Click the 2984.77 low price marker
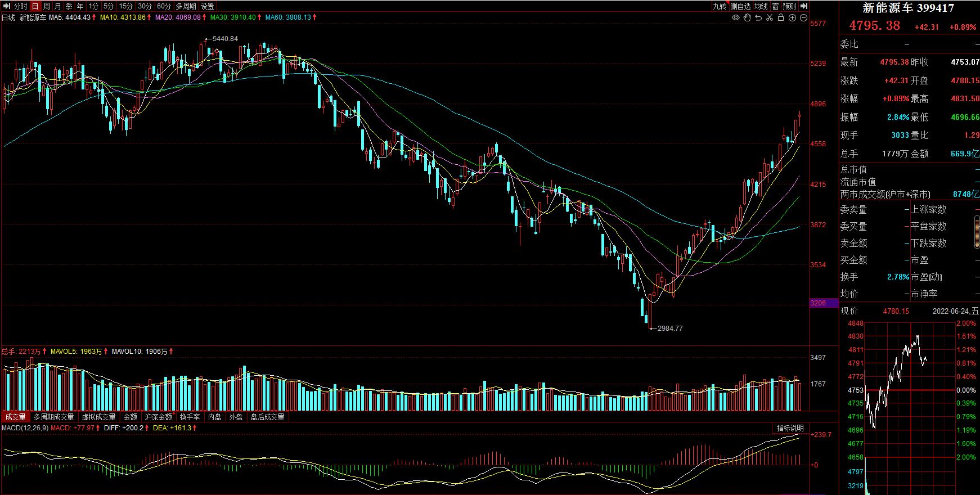Image resolution: width=980 pixels, height=495 pixels. [x=670, y=328]
